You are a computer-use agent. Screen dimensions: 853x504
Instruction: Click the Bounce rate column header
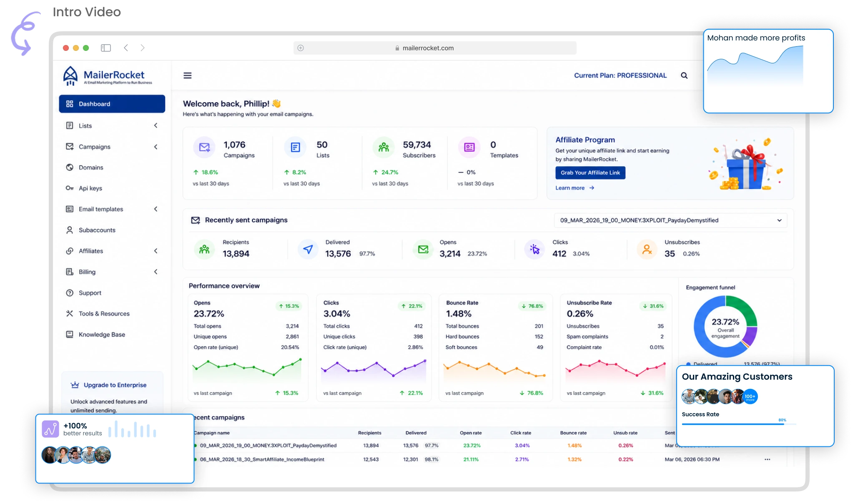(x=573, y=433)
